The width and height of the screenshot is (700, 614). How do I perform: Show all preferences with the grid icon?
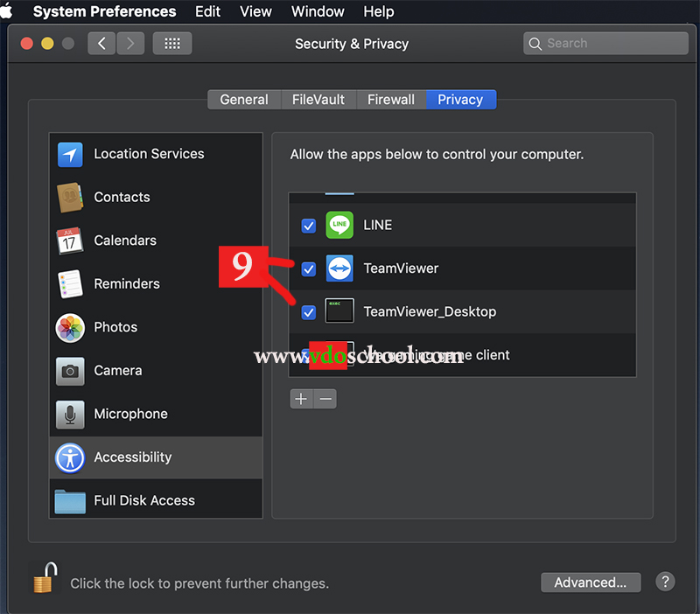[x=172, y=43]
